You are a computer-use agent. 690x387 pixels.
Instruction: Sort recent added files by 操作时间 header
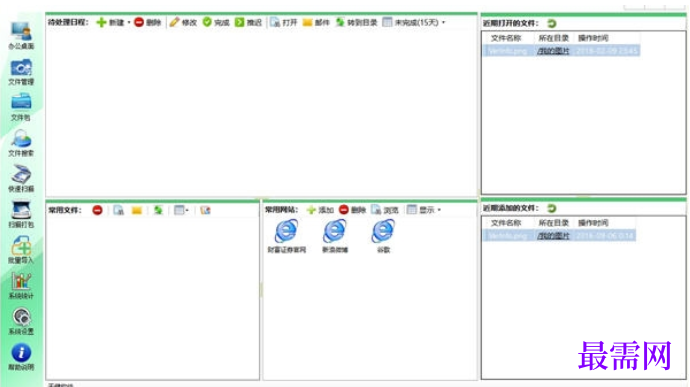pyautogui.click(x=593, y=223)
